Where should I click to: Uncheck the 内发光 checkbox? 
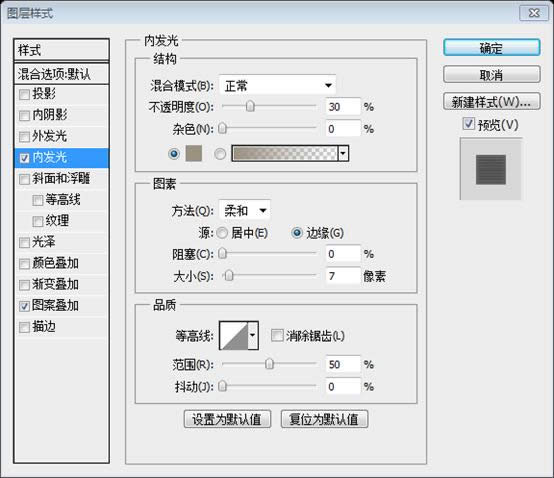pyautogui.click(x=24, y=158)
